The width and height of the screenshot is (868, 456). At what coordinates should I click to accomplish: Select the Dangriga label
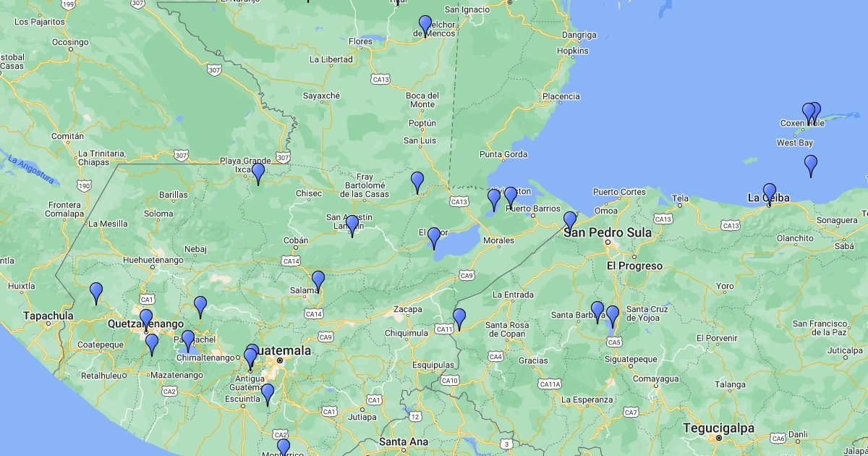pyautogui.click(x=579, y=35)
